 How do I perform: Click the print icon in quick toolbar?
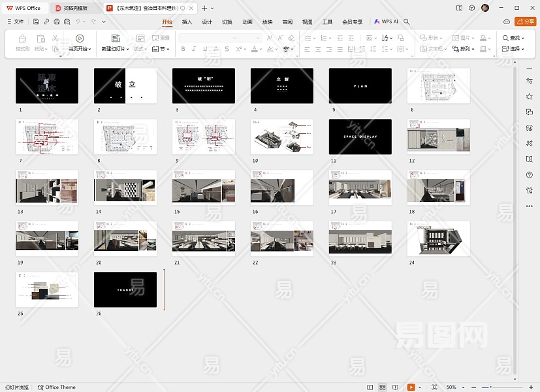point(57,22)
